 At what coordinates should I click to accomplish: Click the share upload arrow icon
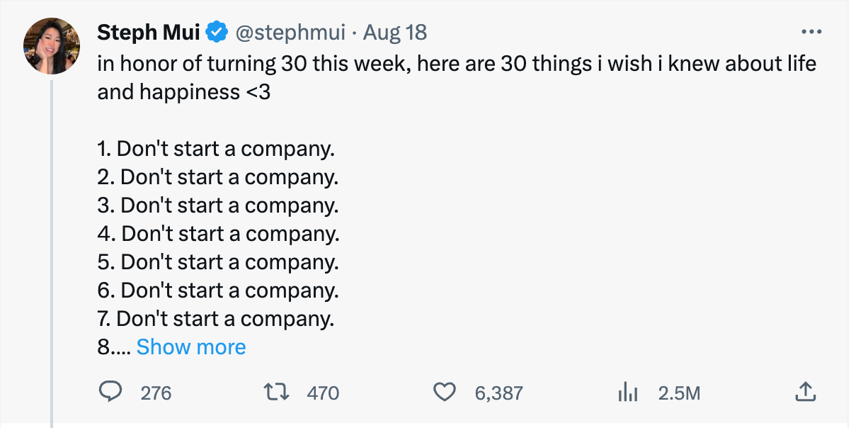point(805,392)
